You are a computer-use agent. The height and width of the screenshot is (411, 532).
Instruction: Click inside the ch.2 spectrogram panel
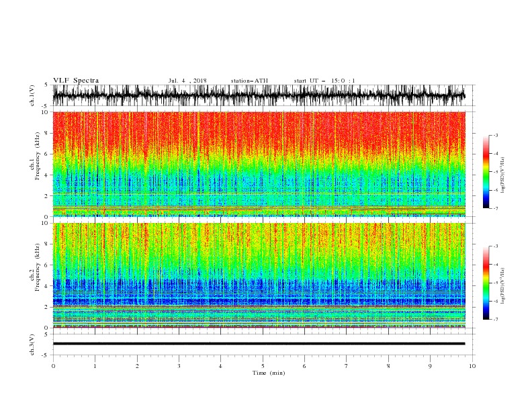point(259,275)
